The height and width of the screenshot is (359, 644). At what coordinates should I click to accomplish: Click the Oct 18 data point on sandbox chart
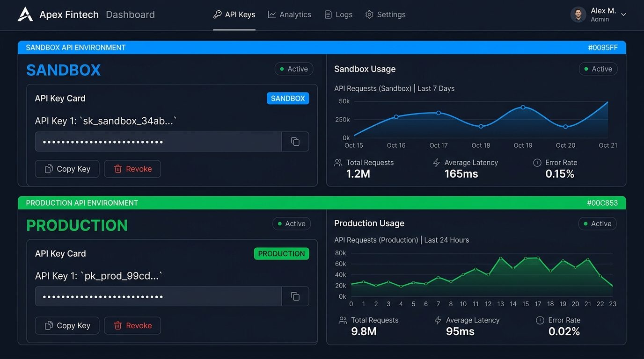point(481,126)
